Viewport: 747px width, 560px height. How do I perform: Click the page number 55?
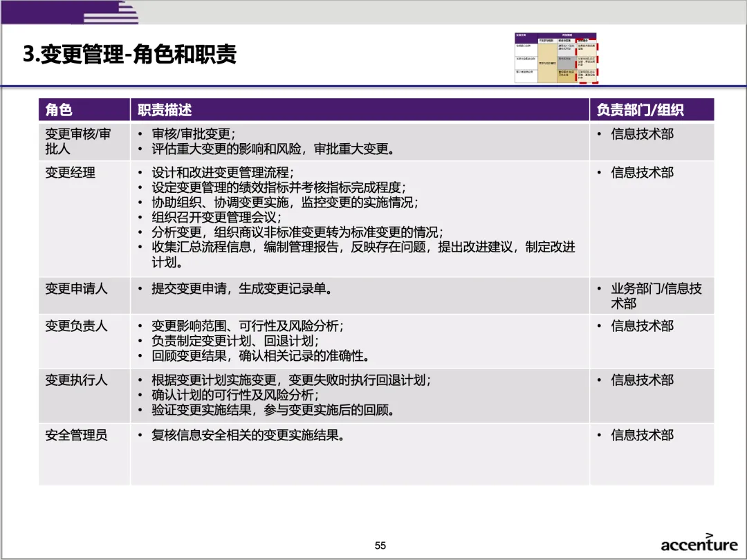click(380, 545)
